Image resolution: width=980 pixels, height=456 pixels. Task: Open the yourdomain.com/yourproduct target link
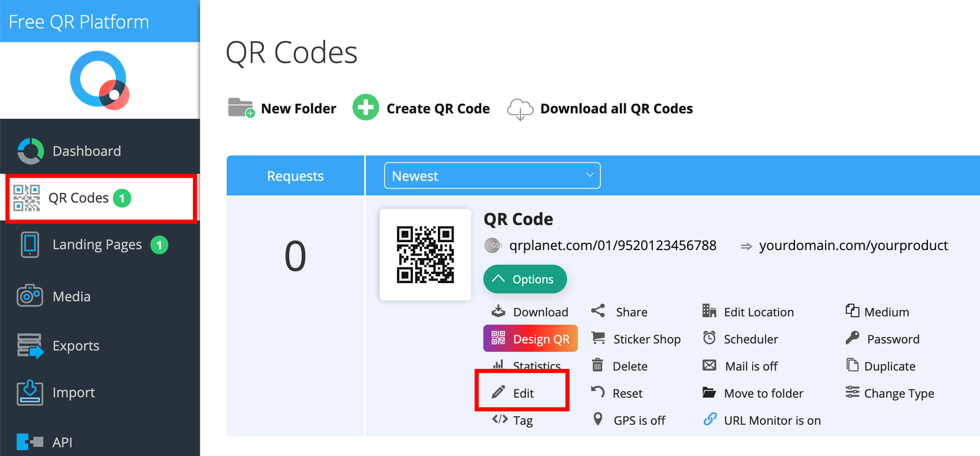[853, 245]
